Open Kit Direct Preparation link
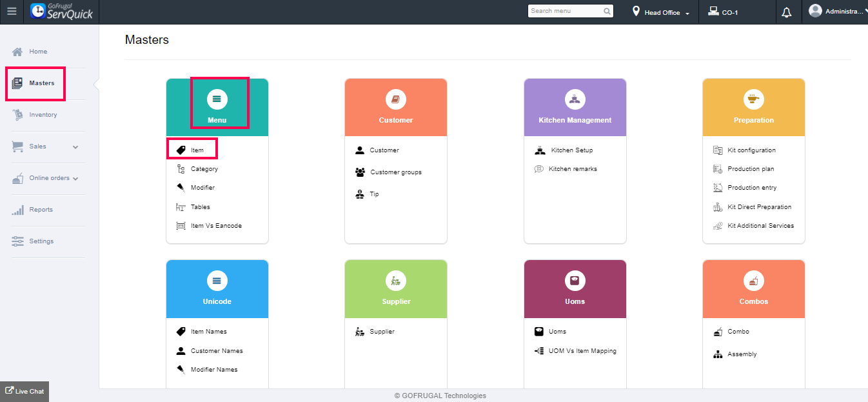868x402 pixels. (760, 207)
